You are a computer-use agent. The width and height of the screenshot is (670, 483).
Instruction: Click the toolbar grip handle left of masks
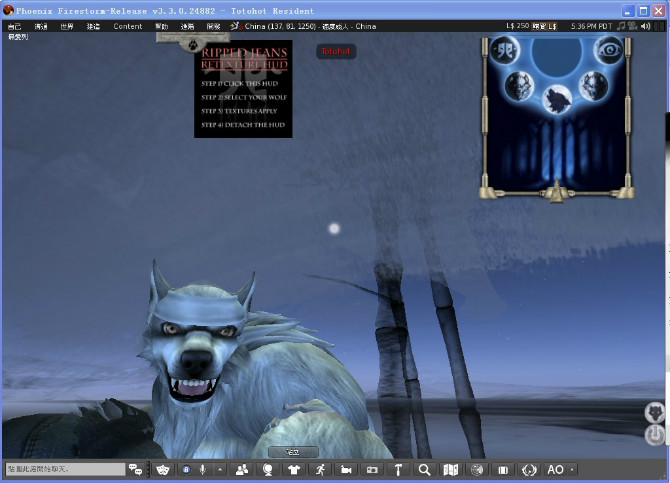[x=149, y=470]
